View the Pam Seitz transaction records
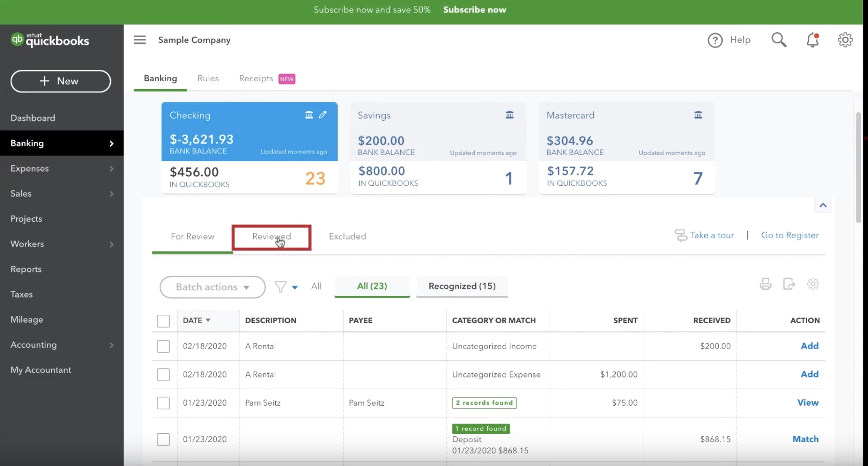868x466 pixels. (x=808, y=403)
